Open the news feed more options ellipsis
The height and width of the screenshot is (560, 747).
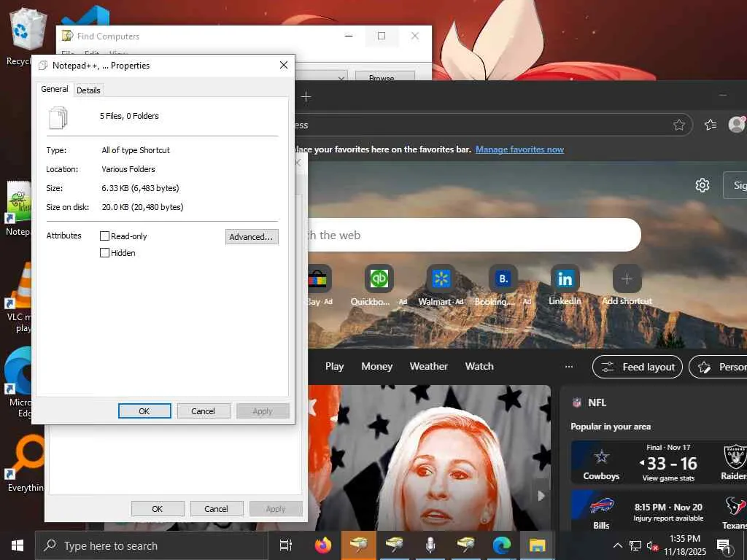[x=568, y=367]
